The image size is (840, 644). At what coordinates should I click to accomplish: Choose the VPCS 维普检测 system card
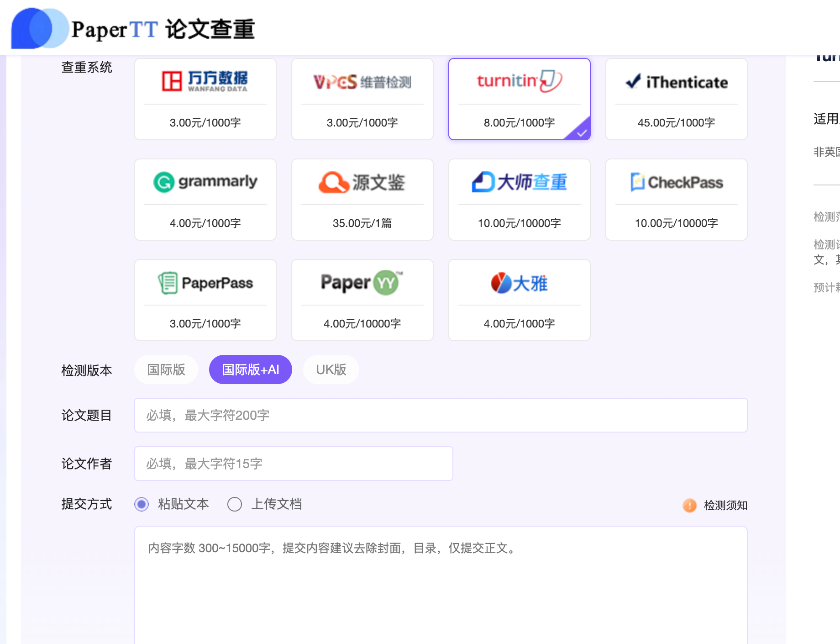click(x=362, y=99)
